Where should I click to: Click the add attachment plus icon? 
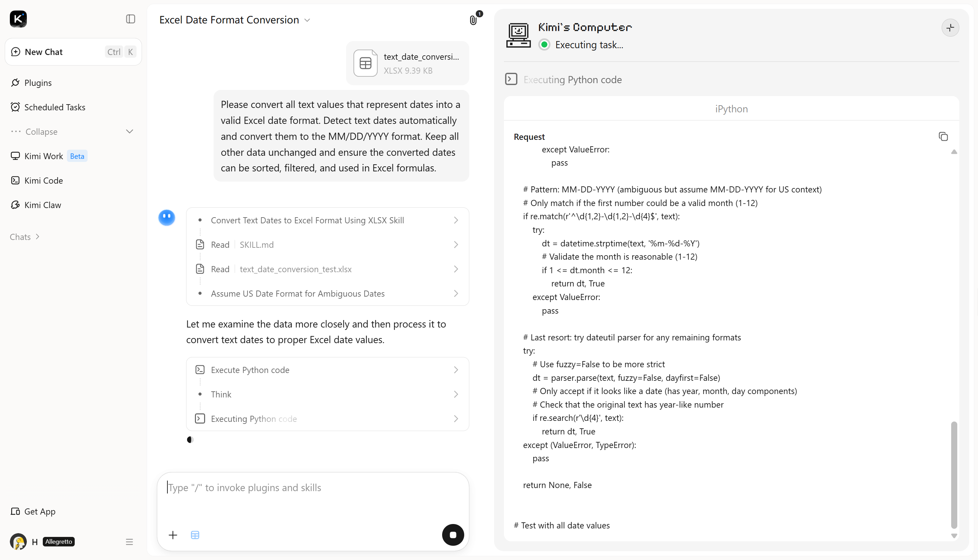[173, 535]
